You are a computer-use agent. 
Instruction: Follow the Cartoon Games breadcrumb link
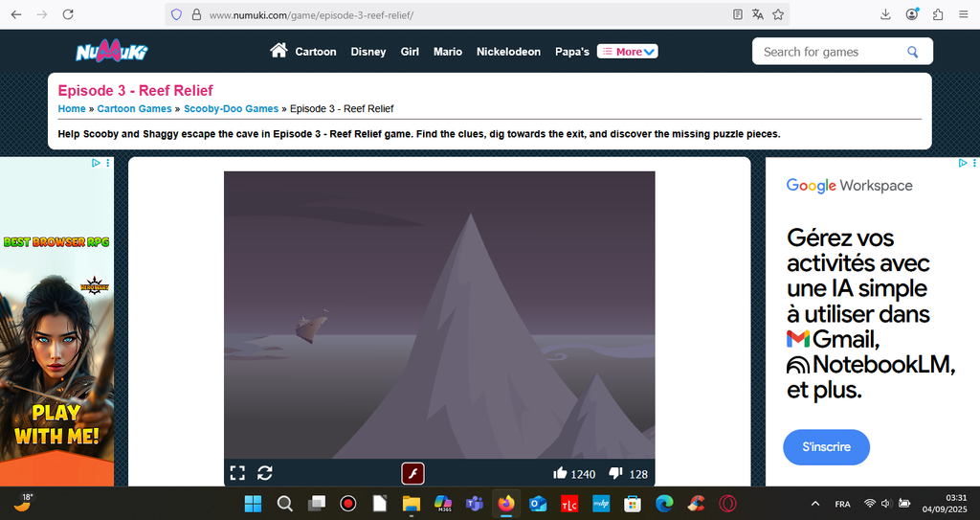(x=134, y=108)
